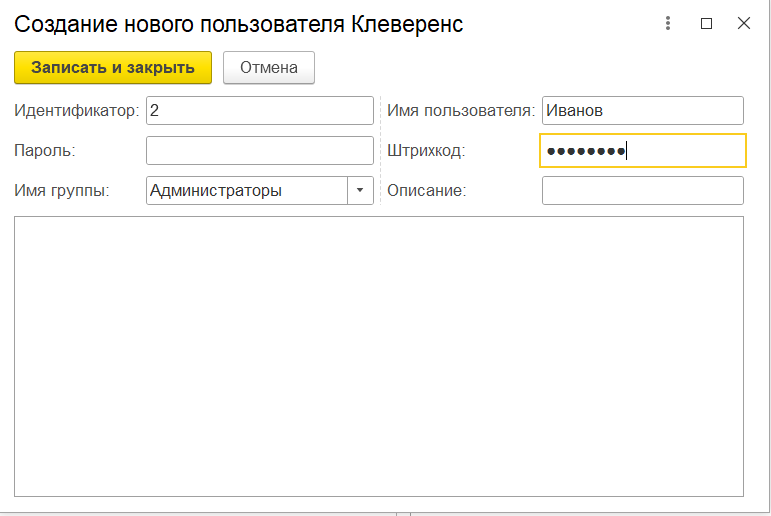Click inside the large empty text area
The image size is (771, 516).
[x=379, y=357]
